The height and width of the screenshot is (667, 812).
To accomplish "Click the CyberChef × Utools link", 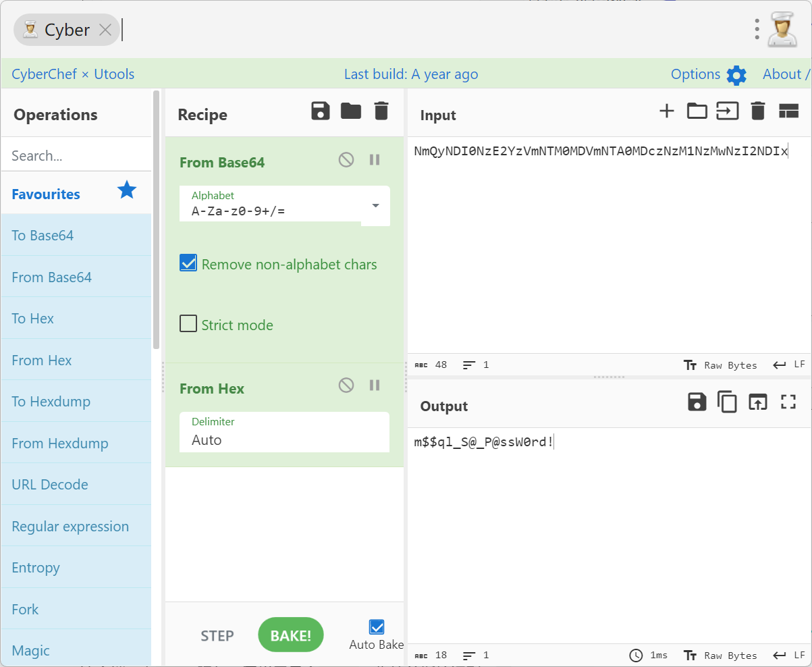I will coord(73,74).
